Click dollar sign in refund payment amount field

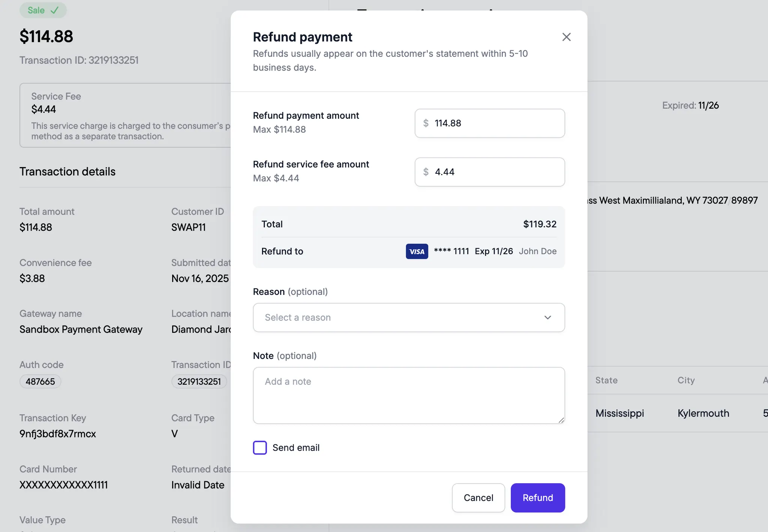click(426, 123)
